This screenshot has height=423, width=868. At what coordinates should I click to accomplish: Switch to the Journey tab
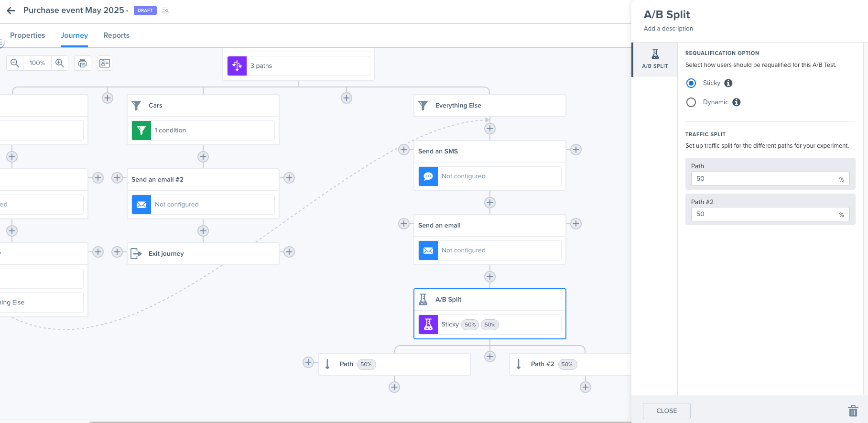pos(74,35)
